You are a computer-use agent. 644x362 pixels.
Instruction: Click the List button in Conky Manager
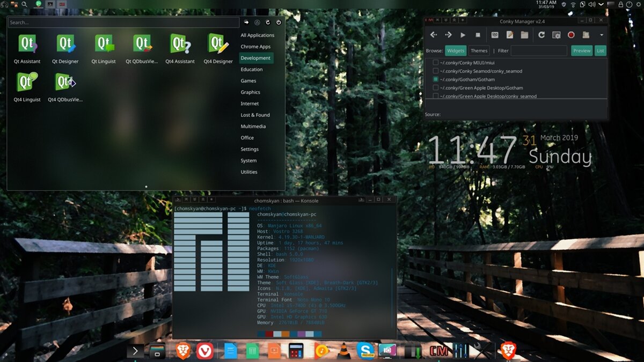pos(601,50)
